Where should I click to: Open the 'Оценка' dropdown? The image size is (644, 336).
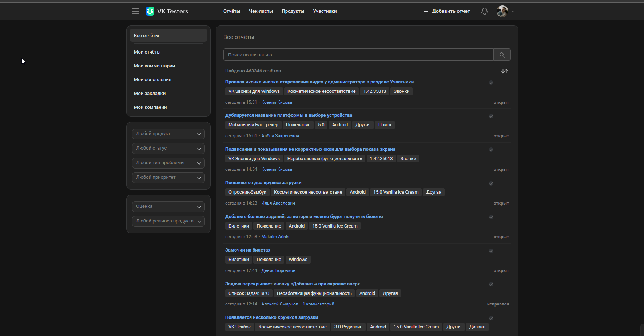tap(168, 207)
